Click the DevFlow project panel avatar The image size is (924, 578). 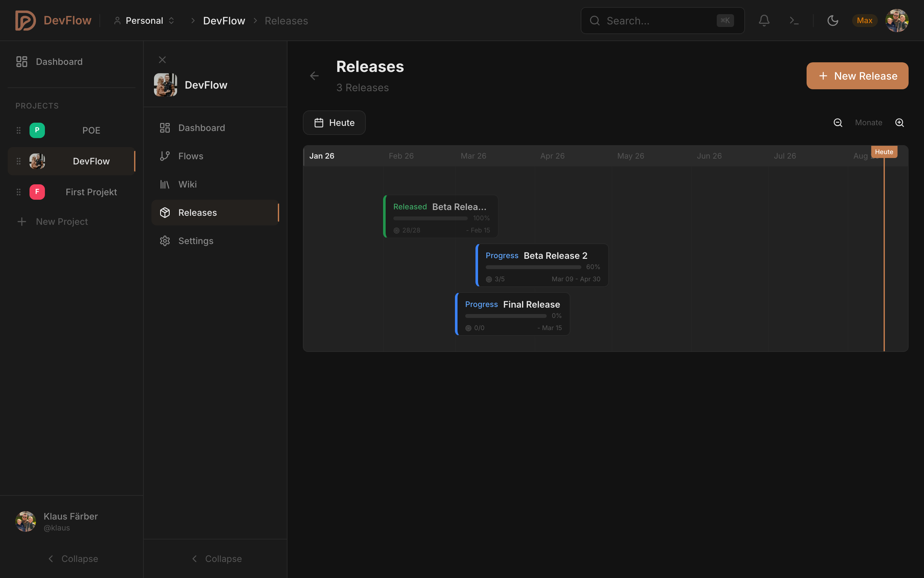coord(165,85)
